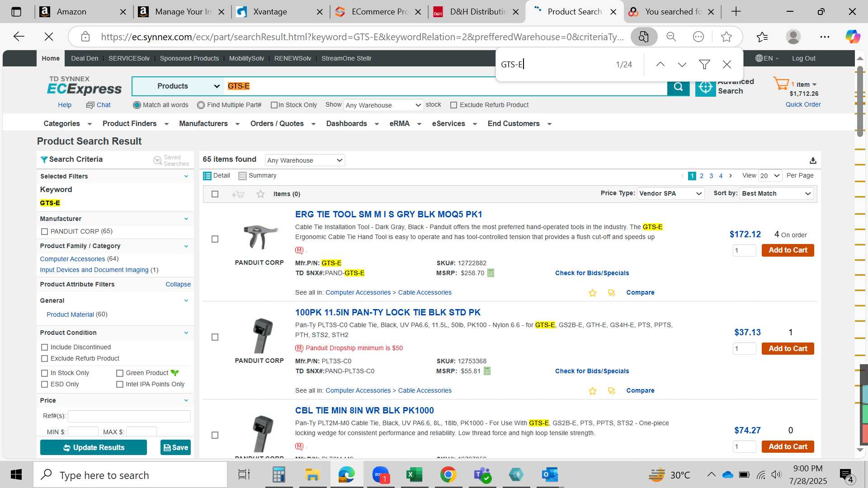Click quantity field for $37.13 item
The height and width of the screenshot is (488, 868).
744,348
